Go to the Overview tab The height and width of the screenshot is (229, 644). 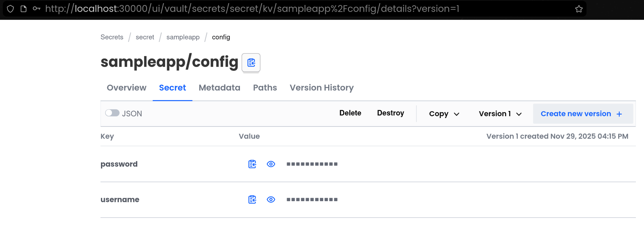tap(126, 88)
